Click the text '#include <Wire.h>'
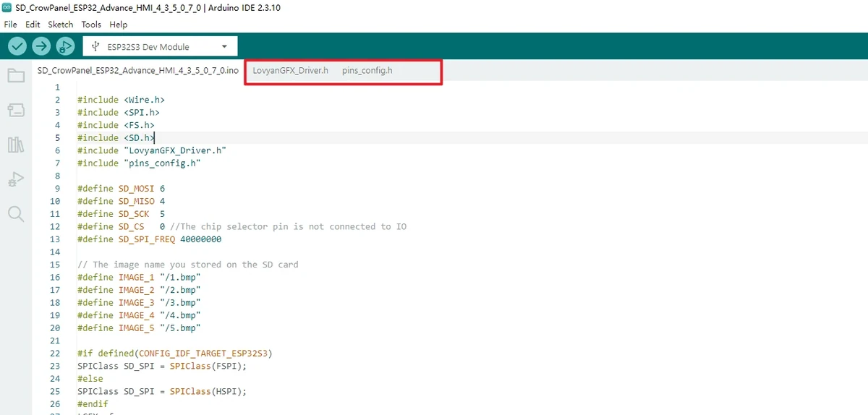868x415 pixels. (x=121, y=100)
